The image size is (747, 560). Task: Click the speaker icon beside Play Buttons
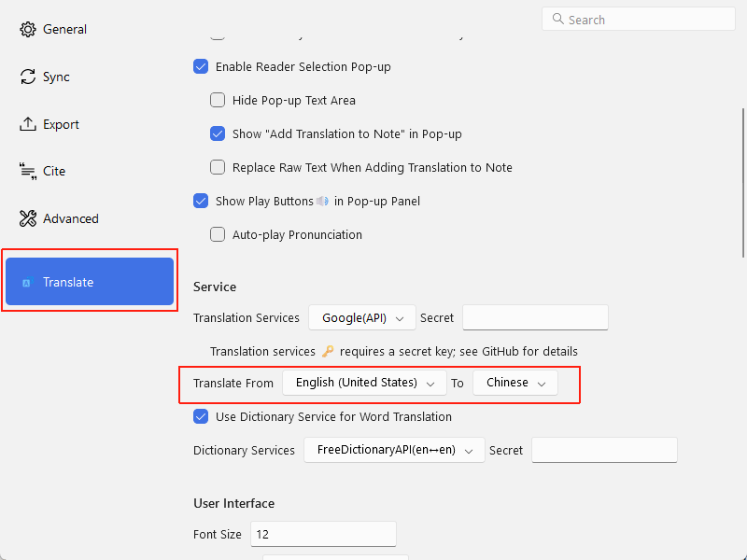click(322, 201)
